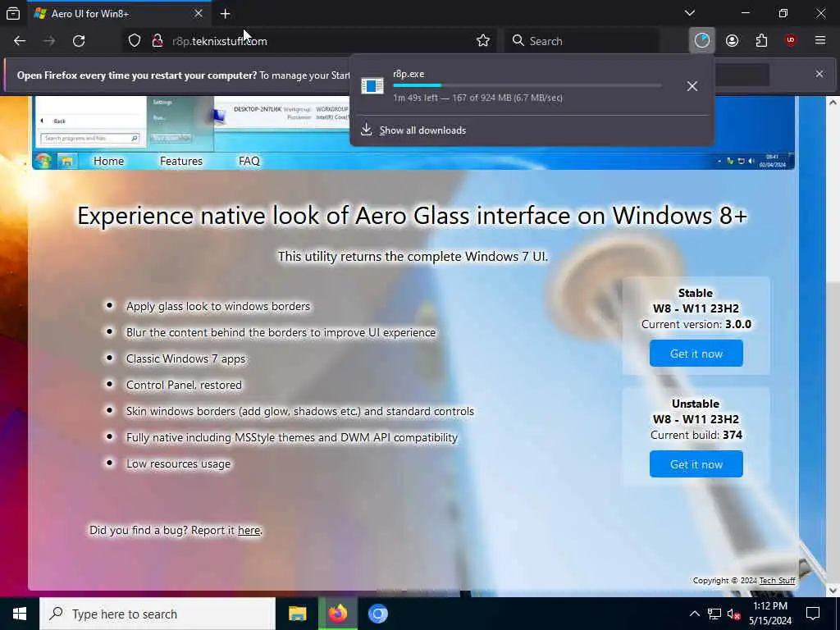Select the r8p.exe file icon in downloads
The width and height of the screenshot is (840, 630).
(372, 85)
